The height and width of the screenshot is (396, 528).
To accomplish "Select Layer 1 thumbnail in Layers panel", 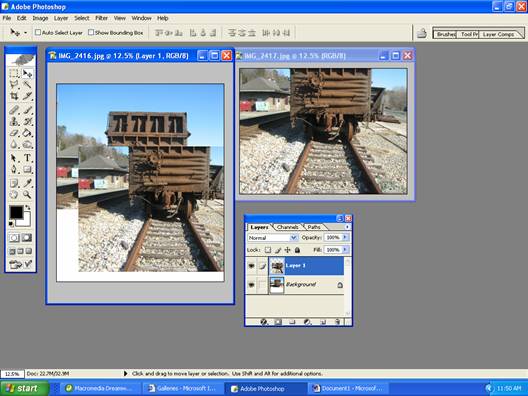I will coord(277,266).
